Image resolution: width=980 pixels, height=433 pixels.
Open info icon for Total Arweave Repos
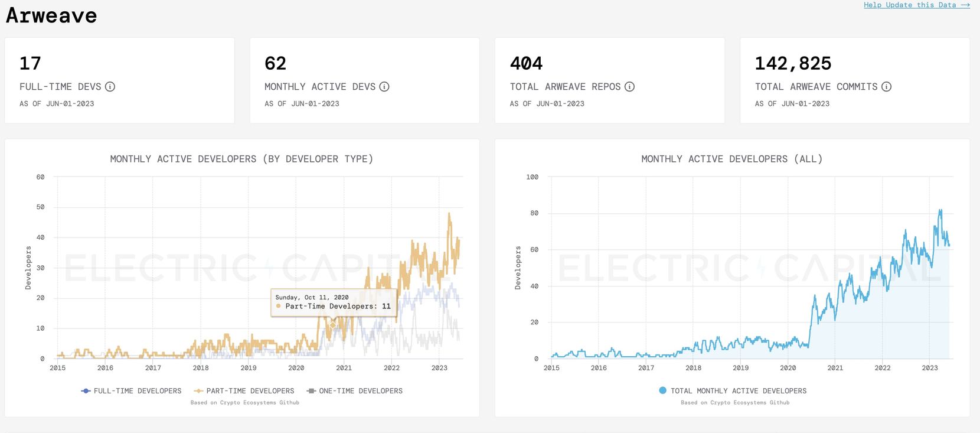pos(630,87)
